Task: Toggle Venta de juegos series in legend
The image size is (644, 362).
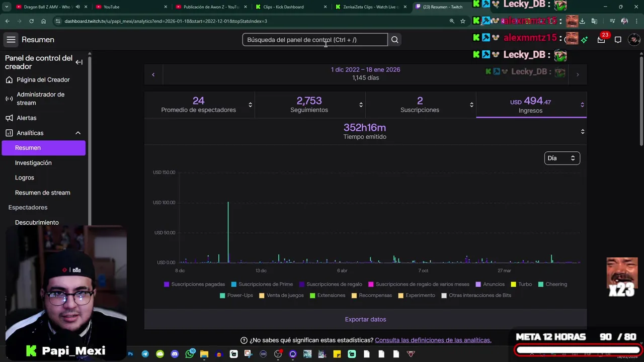Action: (281, 295)
